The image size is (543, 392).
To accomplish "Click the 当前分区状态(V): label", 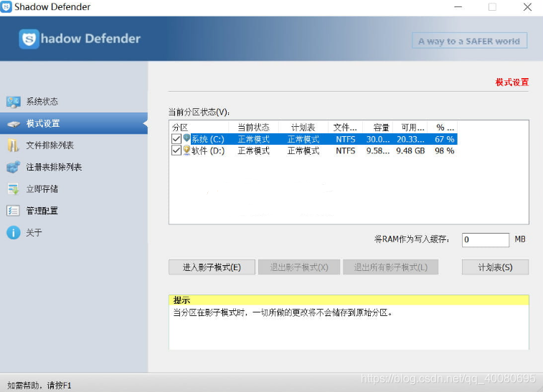I will tap(199, 112).
